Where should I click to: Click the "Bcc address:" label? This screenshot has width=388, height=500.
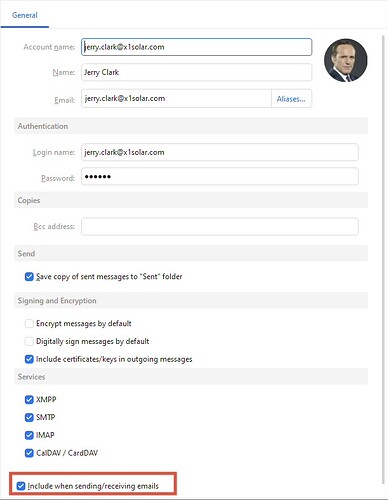pos(54,227)
